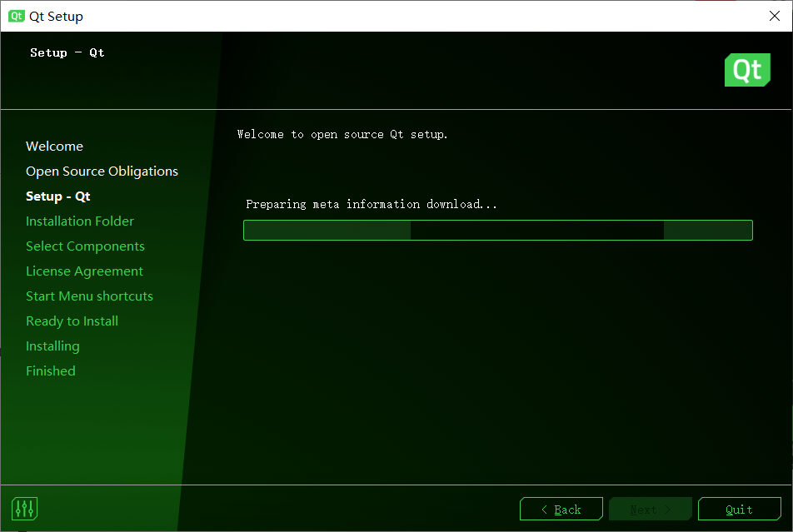Open the installer settings sliders icon
This screenshot has width=793, height=532.
point(24,508)
